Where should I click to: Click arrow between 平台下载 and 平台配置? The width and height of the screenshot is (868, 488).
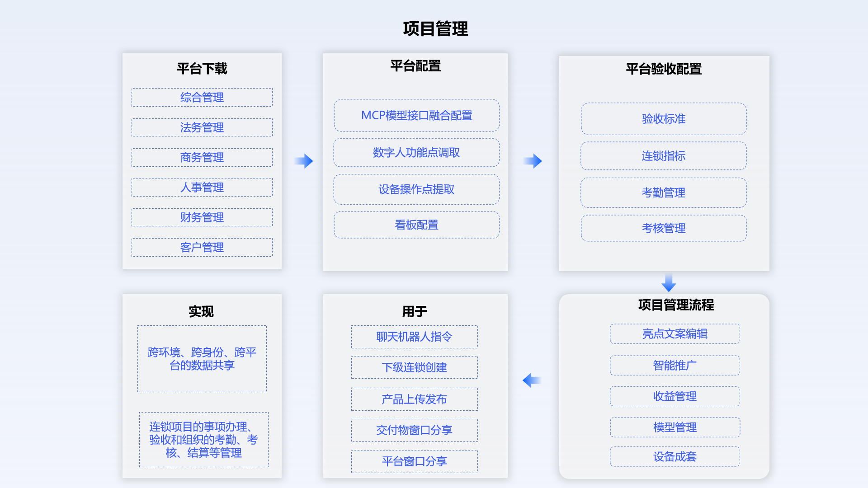[x=304, y=161]
